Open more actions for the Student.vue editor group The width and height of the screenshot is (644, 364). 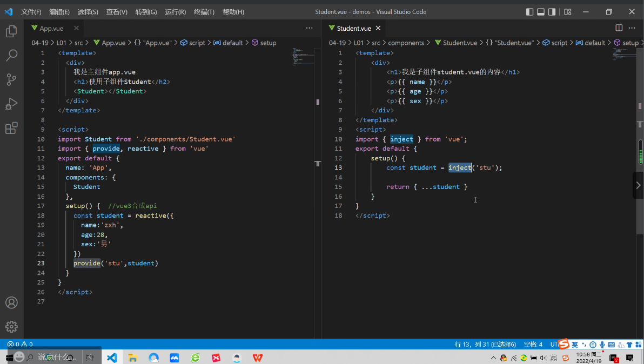point(632,28)
